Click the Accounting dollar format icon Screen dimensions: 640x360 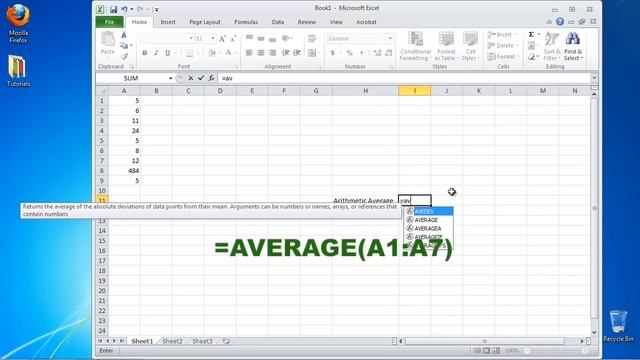pos(333,53)
